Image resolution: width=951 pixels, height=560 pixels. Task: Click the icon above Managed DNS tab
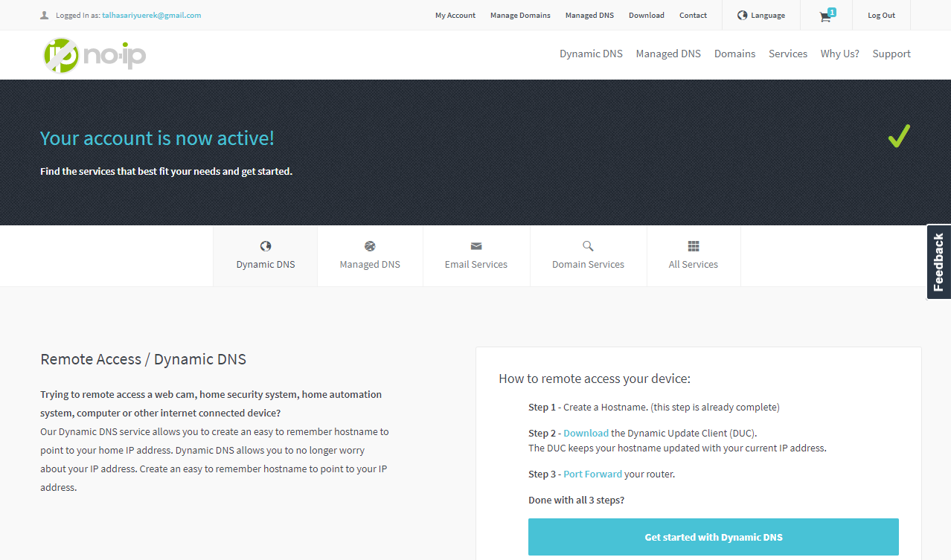370,246
